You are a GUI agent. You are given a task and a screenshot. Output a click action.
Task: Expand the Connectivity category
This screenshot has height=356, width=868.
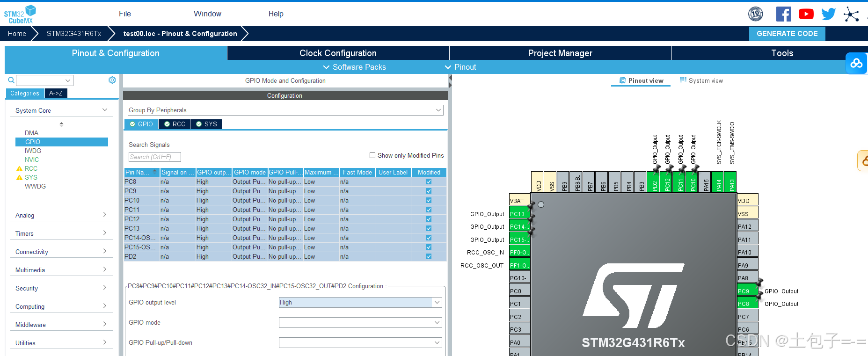pyautogui.click(x=61, y=252)
